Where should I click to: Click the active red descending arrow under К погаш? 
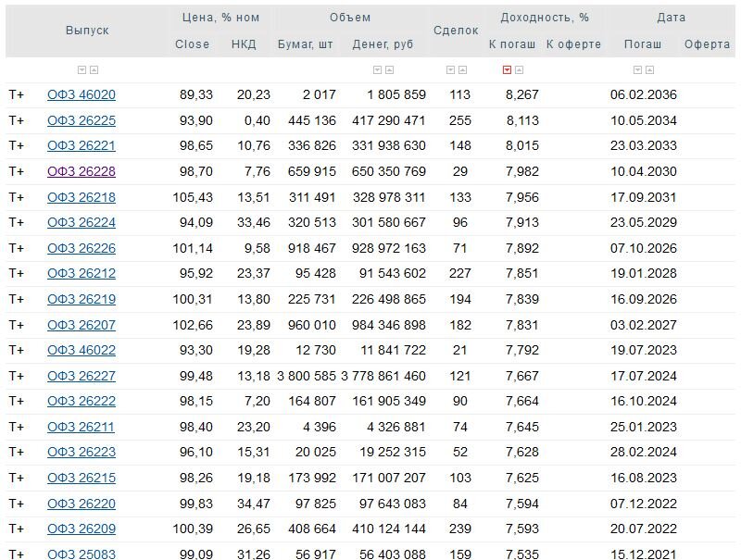[x=507, y=69]
